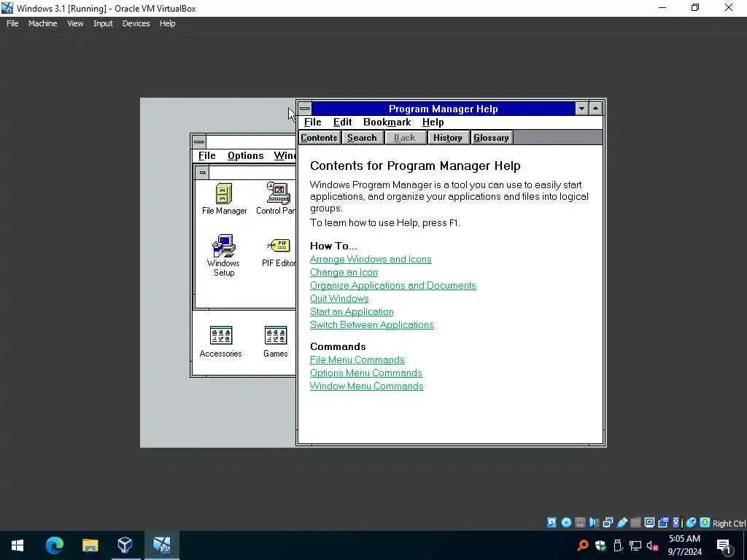The width and height of the screenshot is (747, 560).
Task: Click network adapters icon in VirtualBox status bar
Action: [608, 523]
